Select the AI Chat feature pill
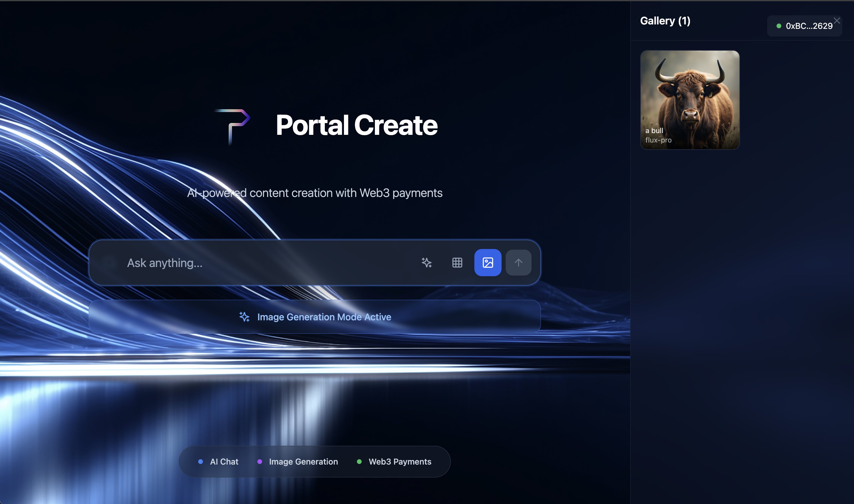The height and width of the screenshot is (504, 854). click(224, 462)
